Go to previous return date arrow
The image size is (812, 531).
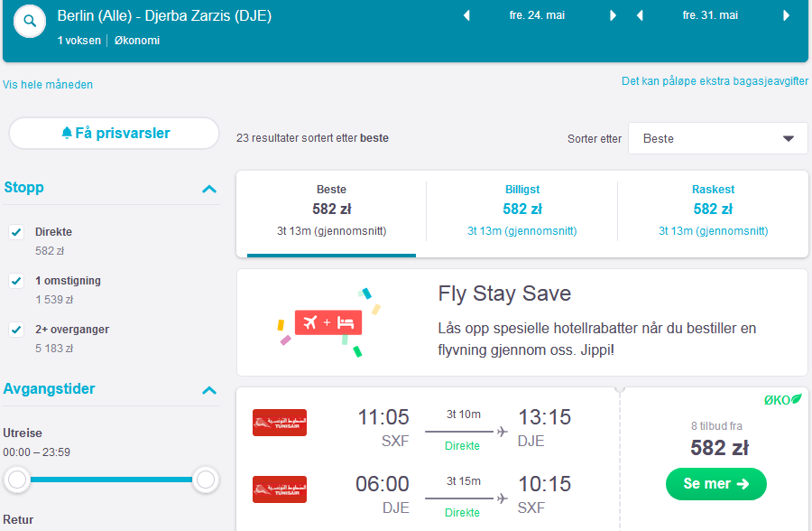[640, 15]
